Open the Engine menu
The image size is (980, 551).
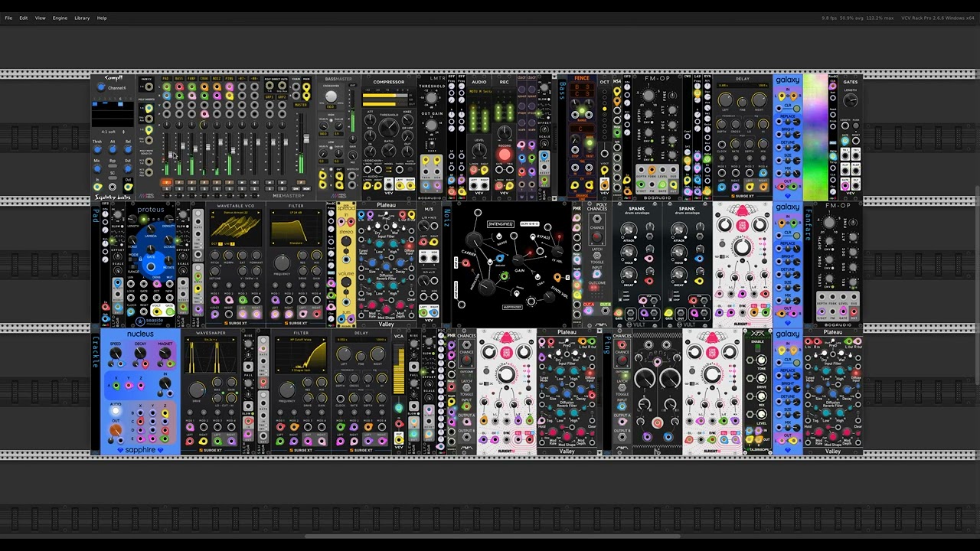tap(60, 18)
